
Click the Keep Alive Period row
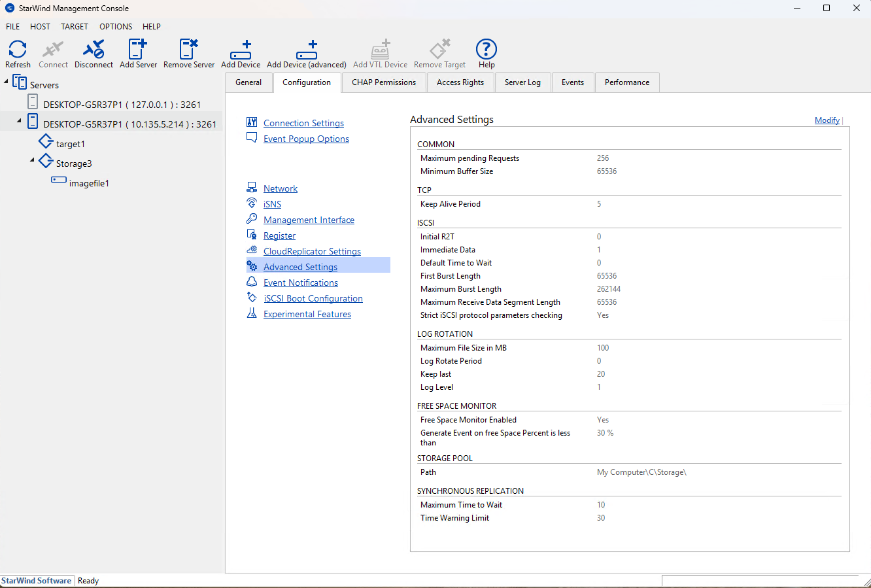coord(629,204)
